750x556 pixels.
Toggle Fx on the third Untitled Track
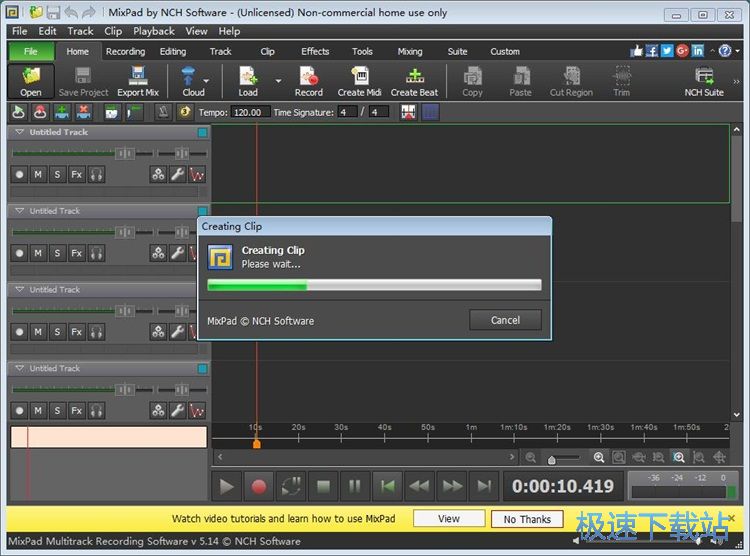[x=76, y=332]
